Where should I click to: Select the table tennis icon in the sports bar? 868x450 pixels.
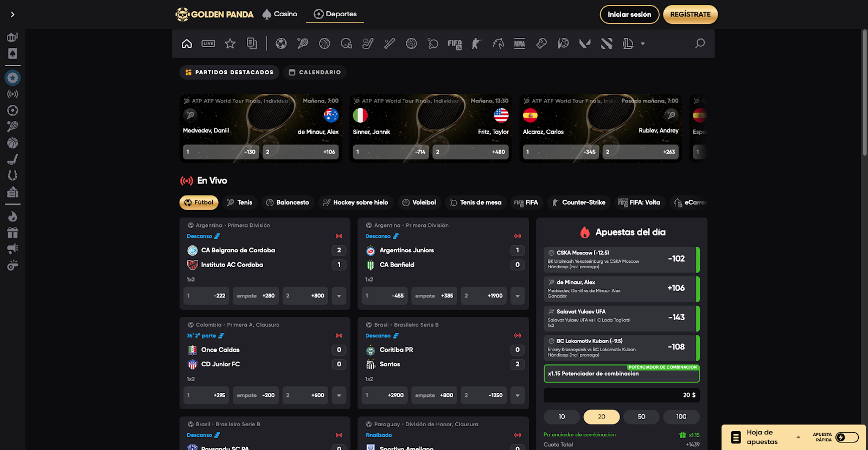[x=433, y=43]
